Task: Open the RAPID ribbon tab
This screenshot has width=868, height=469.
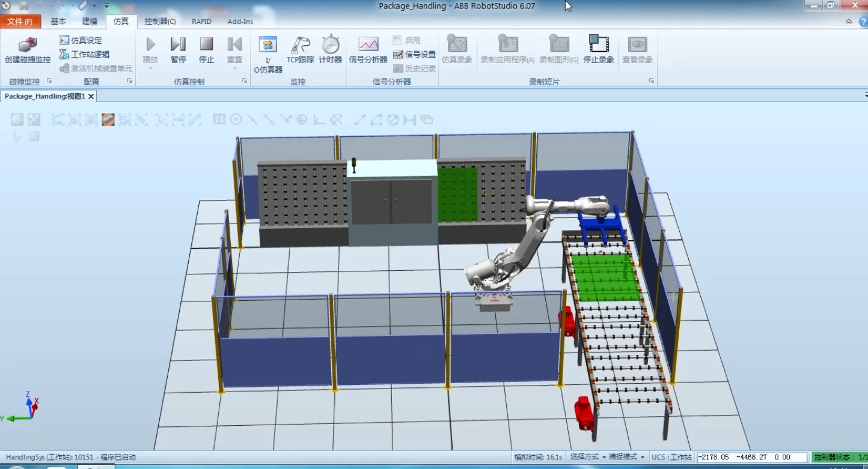Action: [202, 22]
